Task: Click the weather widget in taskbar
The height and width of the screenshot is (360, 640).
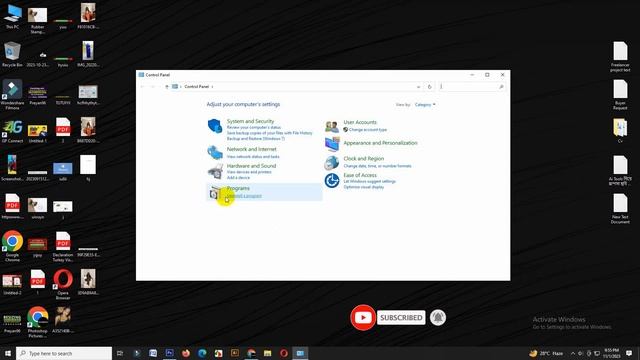Action: [x=546, y=353]
